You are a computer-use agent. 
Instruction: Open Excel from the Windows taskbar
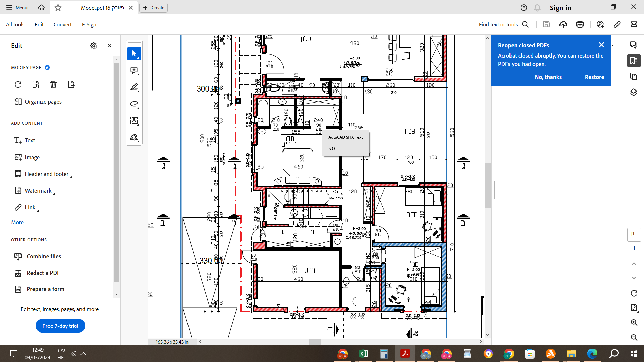[363, 354]
